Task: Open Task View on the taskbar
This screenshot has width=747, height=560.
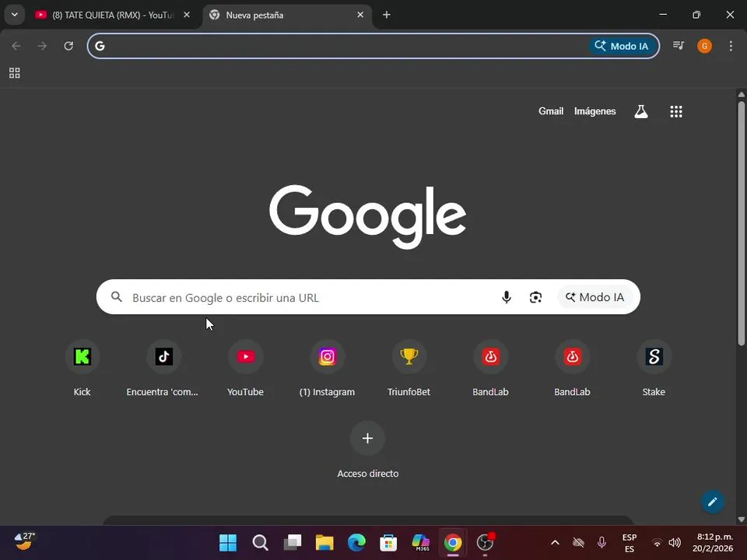Action: click(x=293, y=542)
